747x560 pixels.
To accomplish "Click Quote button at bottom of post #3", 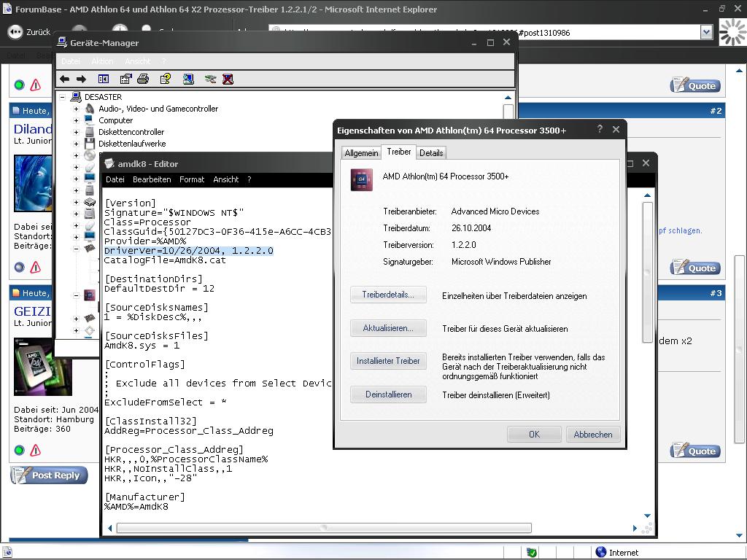I will [695, 451].
